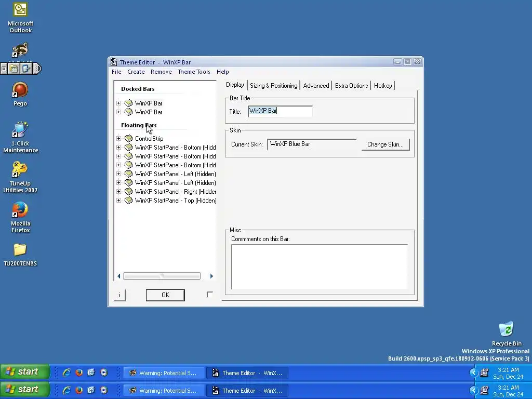Launch the Pego desktop shortcut
Image resolution: width=532 pixels, height=399 pixels.
(20, 94)
